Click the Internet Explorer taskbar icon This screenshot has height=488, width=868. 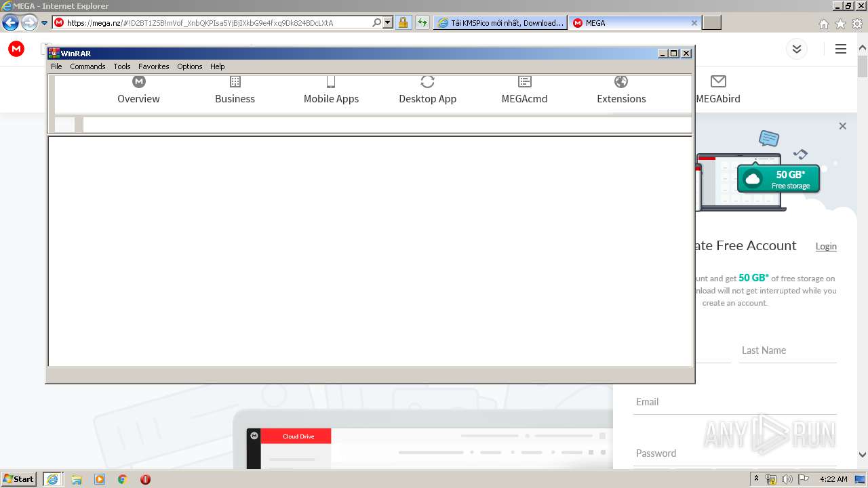click(x=52, y=479)
